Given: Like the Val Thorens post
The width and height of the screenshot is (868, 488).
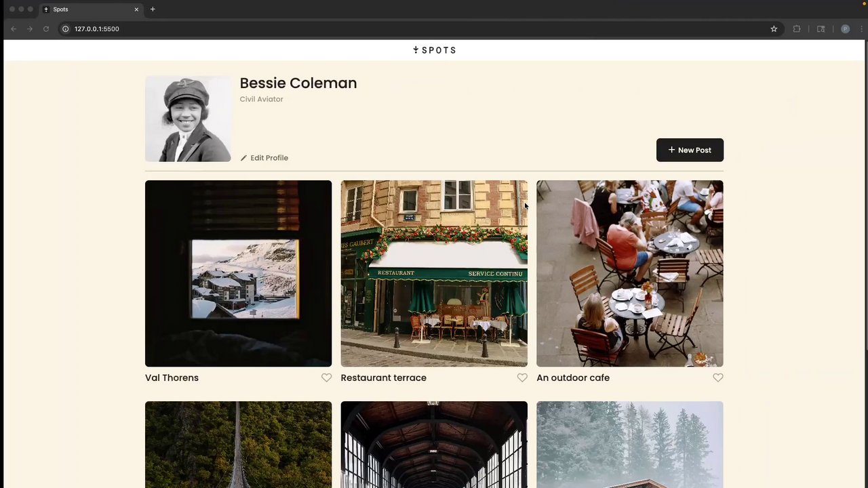Looking at the screenshot, I should (326, 378).
